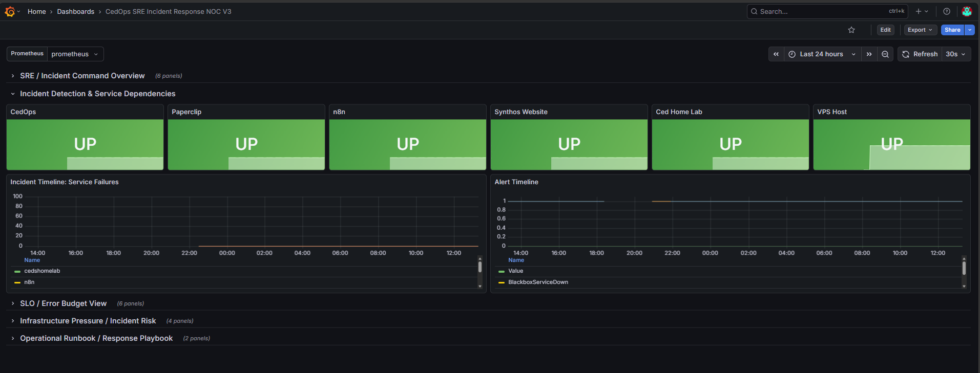The image size is (980, 373).
Task: Expand Operational Runbook / Response Playbook row
Action: pyautogui.click(x=96, y=338)
